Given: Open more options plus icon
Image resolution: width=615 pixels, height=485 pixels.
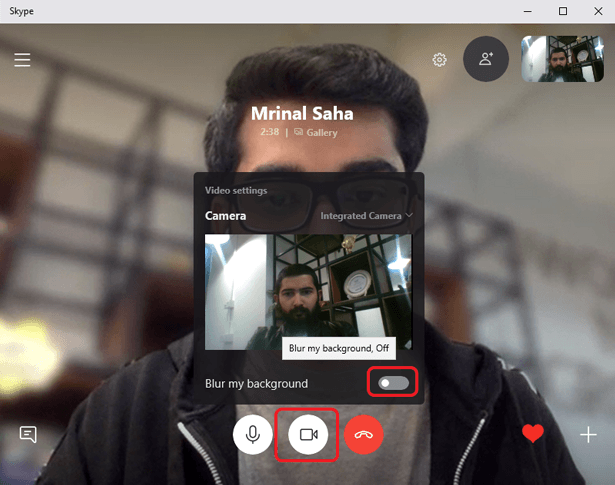Looking at the screenshot, I should click(x=588, y=435).
